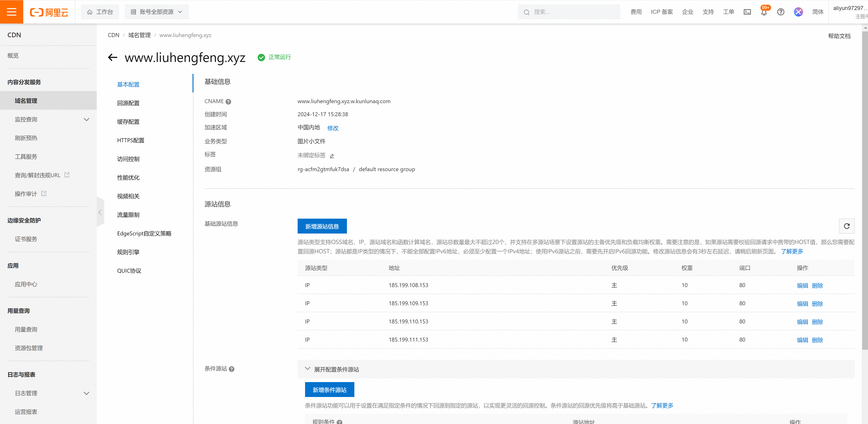Click the refresh icon for origin list
The image size is (868, 424).
click(x=846, y=226)
